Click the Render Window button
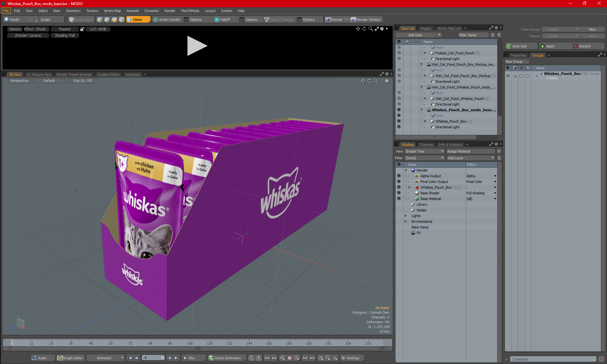The height and width of the screenshot is (364, 607). [366, 20]
